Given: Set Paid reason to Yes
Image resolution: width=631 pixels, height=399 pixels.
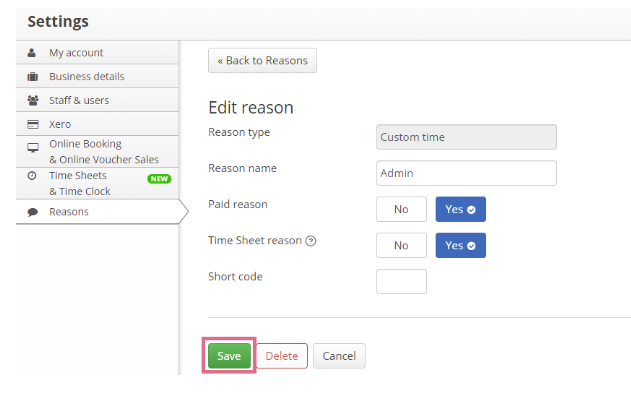Looking at the screenshot, I should click(x=460, y=209).
